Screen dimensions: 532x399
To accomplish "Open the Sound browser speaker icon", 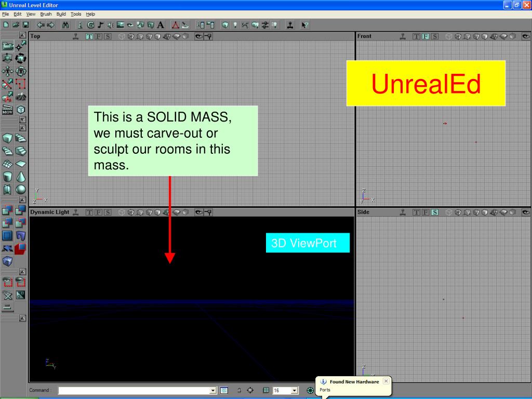I will tap(110, 25).
